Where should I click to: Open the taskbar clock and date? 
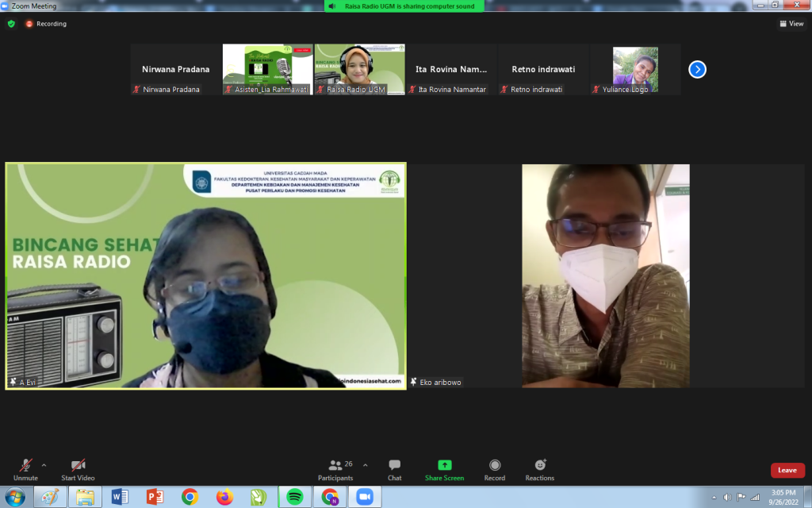pos(783,497)
